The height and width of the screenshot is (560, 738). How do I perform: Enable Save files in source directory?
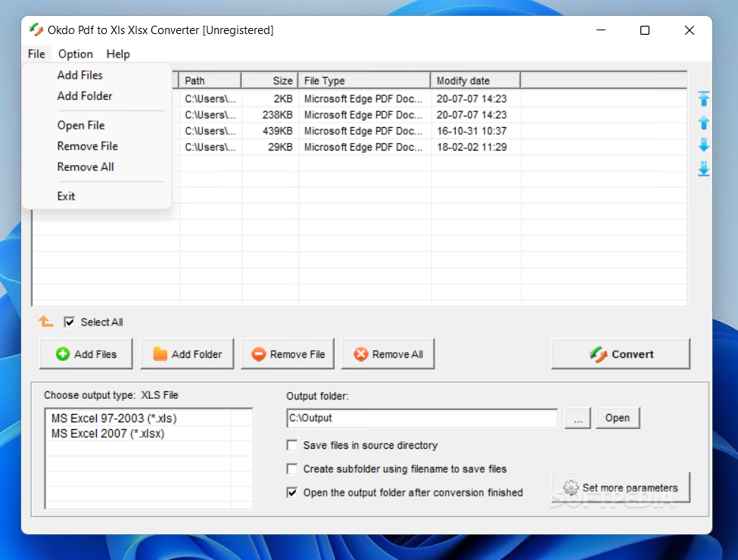(x=292, y=445)
